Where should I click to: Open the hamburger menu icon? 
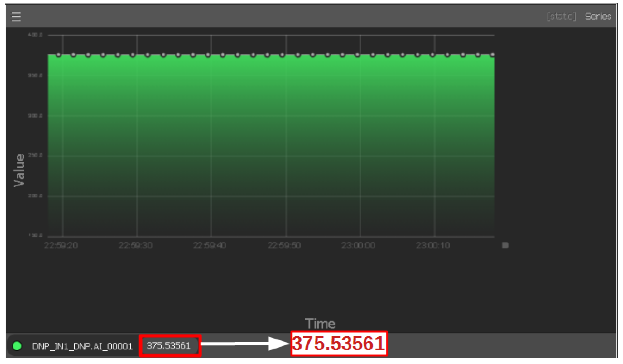click(16, 16)
